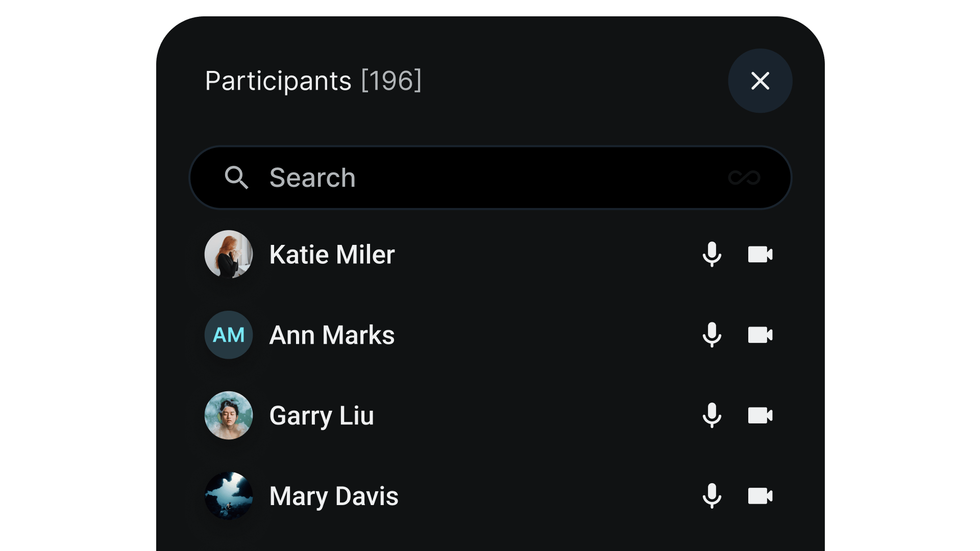980x551 pixels.
Task: Close the Participants panel
Action: coord(760,81)
